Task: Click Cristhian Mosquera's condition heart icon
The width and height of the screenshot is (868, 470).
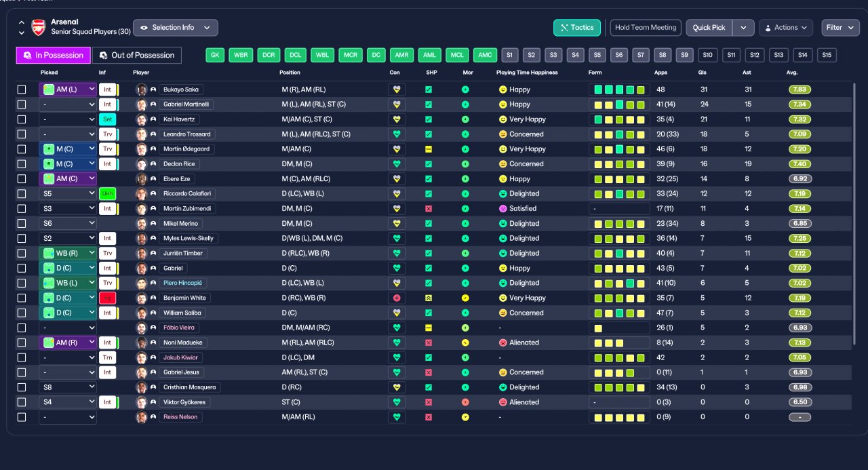Action: (397, 387)
